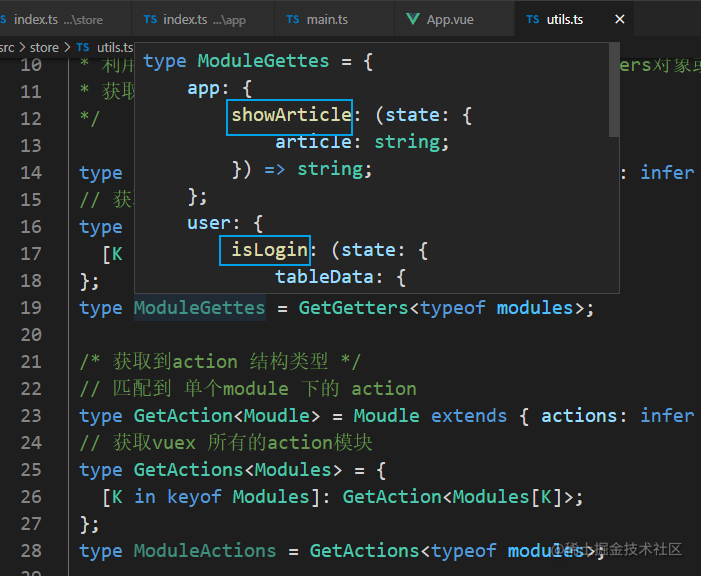This screenshot has width=701, height=576.
Task: Click the TS icon in the breadcrumb
Action: (83, 47)
